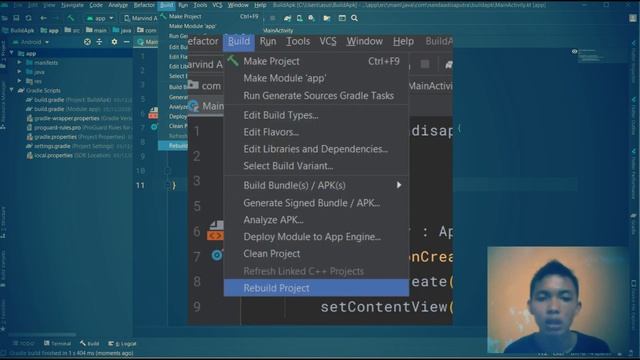The width and height of the screenshot is (640, 360).
Task: Open the app run configuration dropdown
Action: 100,18
